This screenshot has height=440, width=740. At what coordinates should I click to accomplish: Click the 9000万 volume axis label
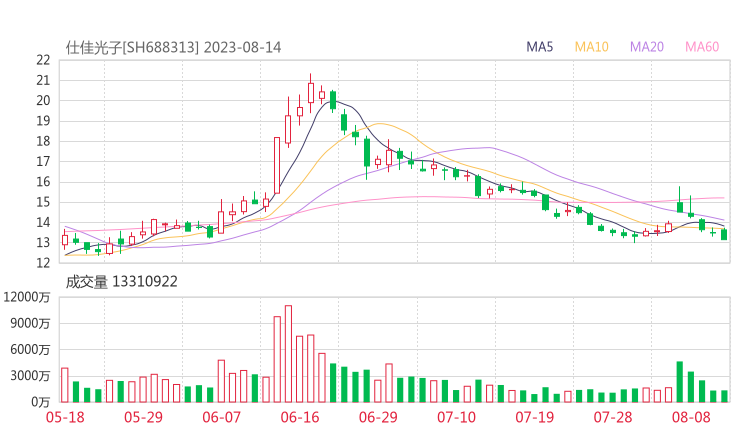(30, 323)
